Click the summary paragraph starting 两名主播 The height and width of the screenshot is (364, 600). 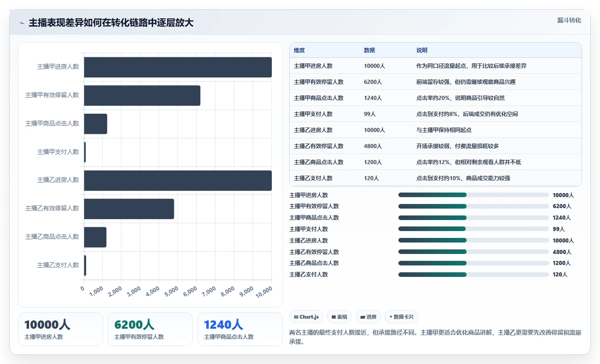435,337
